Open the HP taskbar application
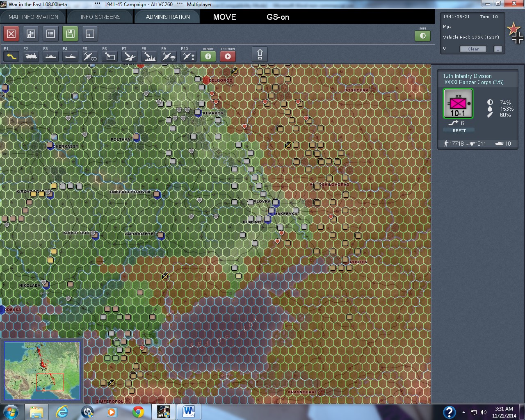The image size is (525, 420). (87, 412)
